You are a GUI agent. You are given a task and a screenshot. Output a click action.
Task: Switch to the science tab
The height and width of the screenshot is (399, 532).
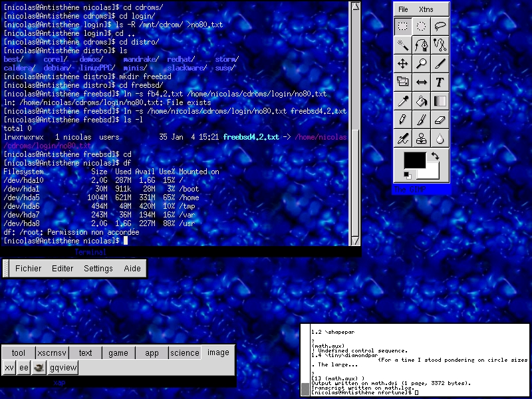point(184,353)
